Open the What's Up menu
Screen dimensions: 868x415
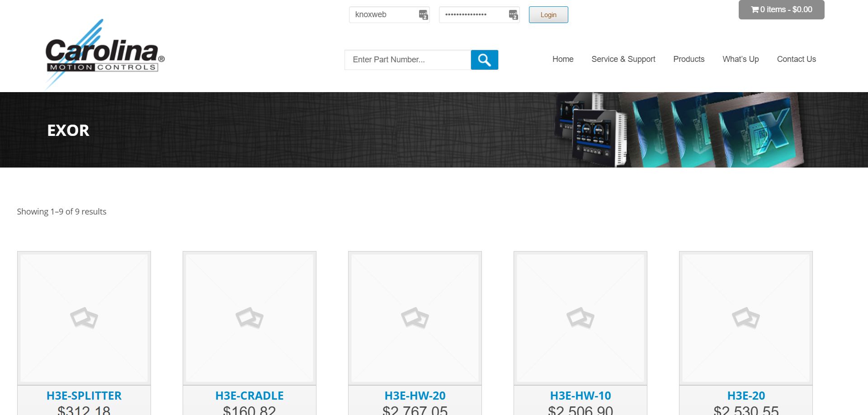tap(741, 59)
